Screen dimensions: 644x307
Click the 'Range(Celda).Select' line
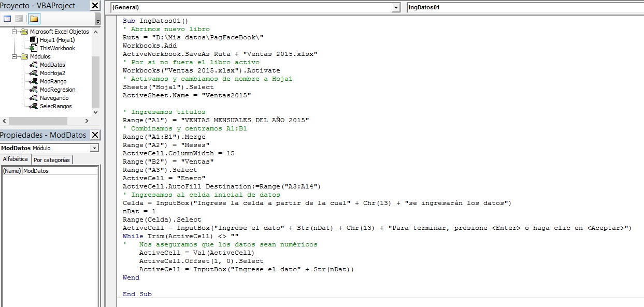point(162,220)
